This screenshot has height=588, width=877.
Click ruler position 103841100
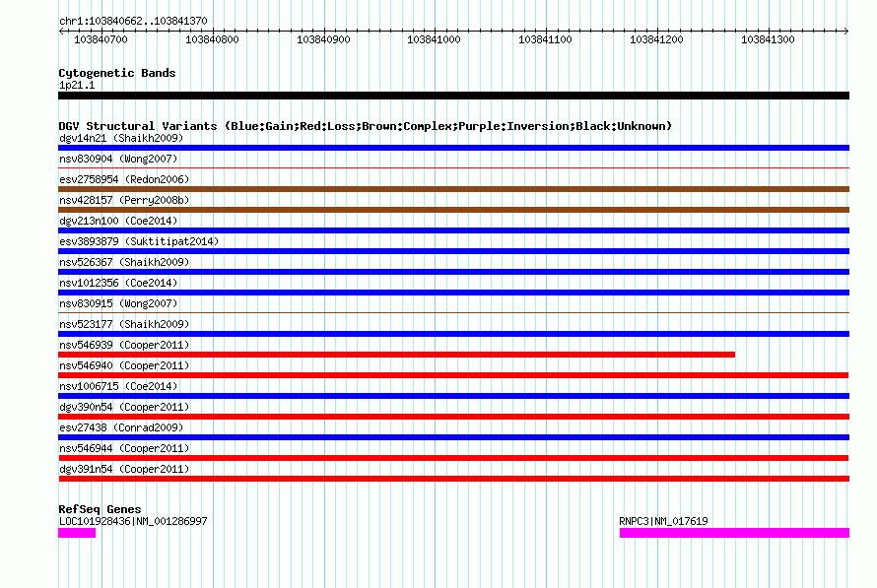(545, 39)
